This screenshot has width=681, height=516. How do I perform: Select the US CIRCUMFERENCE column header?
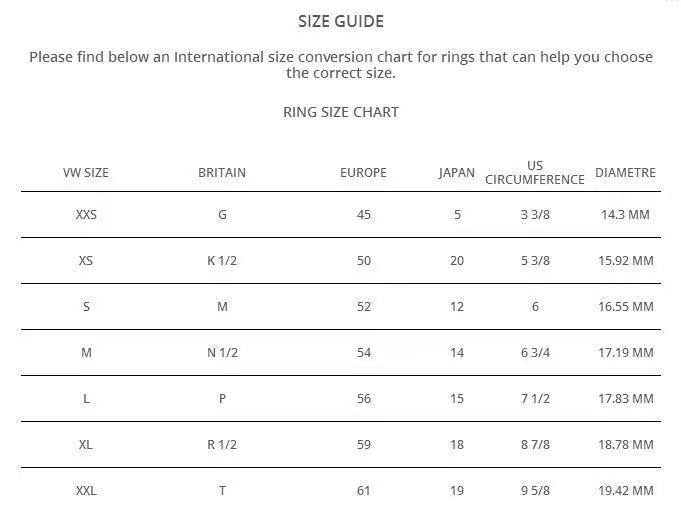pyautogui.click(x=535, y=173)
